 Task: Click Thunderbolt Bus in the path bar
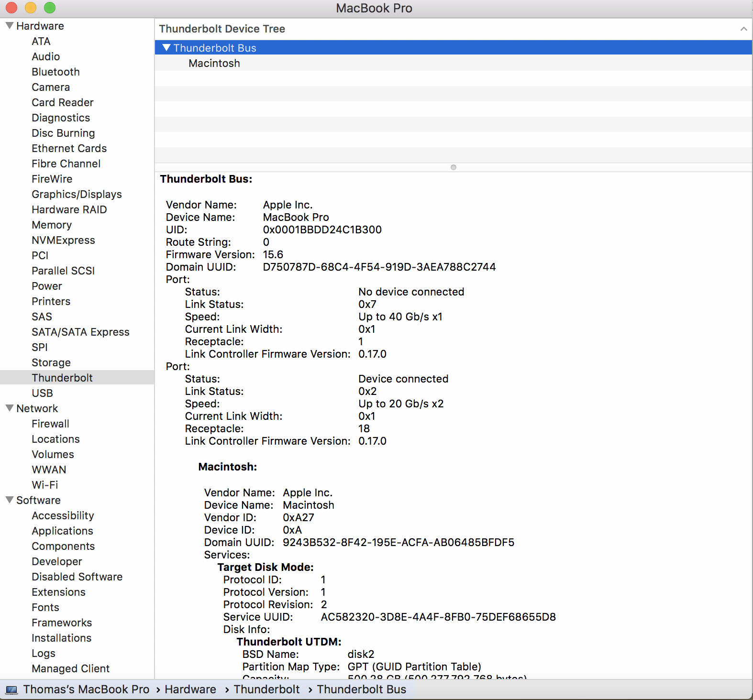pos(362,689)
